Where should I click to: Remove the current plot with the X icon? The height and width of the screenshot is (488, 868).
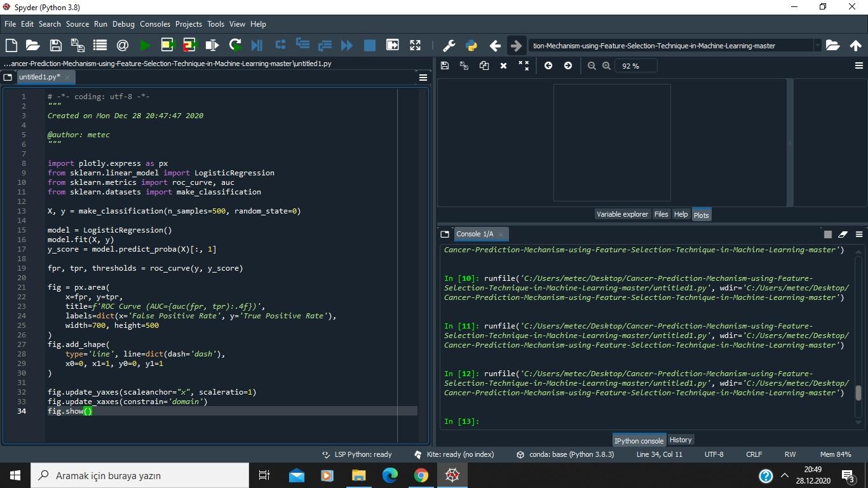[x=503, y=65]
